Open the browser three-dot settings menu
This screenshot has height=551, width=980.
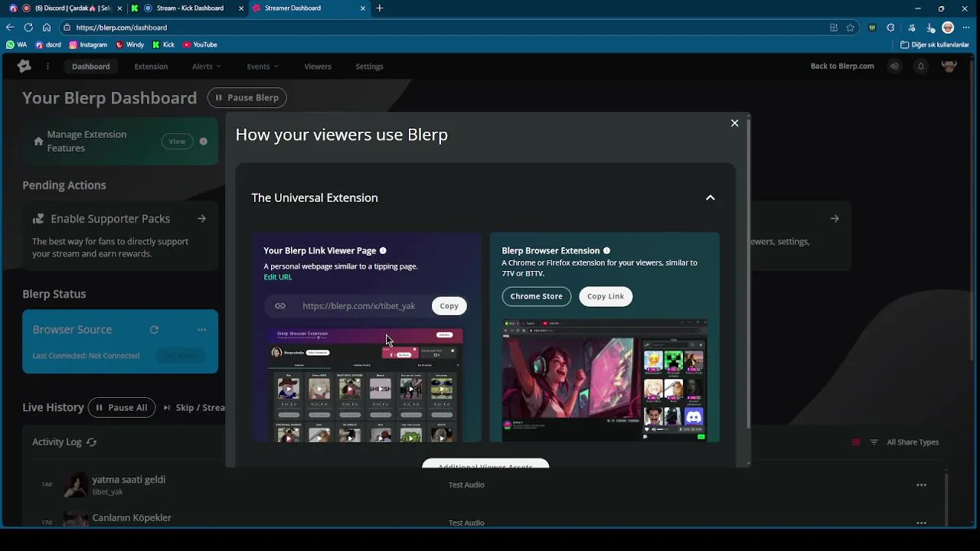point(966,27)
